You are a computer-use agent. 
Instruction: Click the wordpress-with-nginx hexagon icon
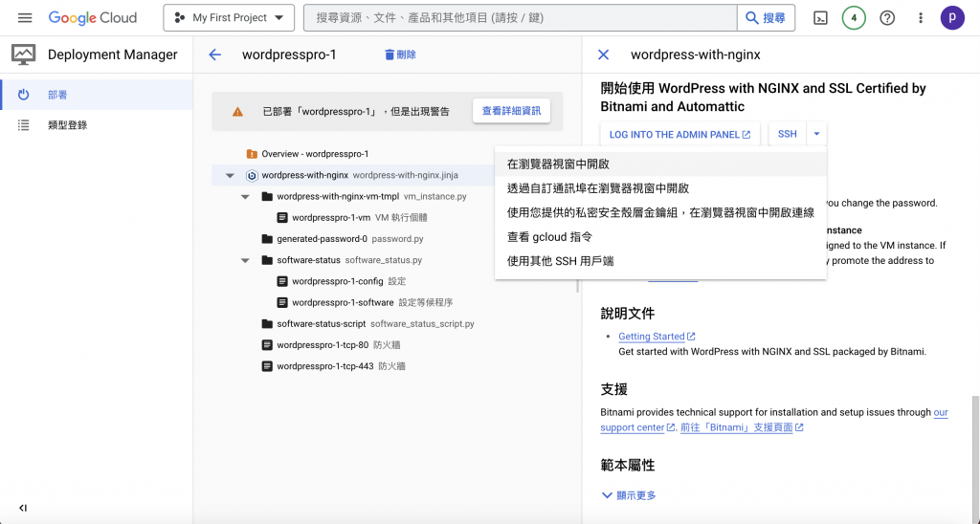coord(252,176)
